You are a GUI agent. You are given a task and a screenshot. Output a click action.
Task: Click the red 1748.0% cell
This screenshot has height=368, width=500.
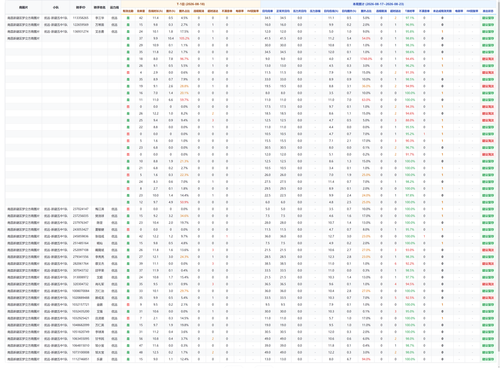click(366, 59)
